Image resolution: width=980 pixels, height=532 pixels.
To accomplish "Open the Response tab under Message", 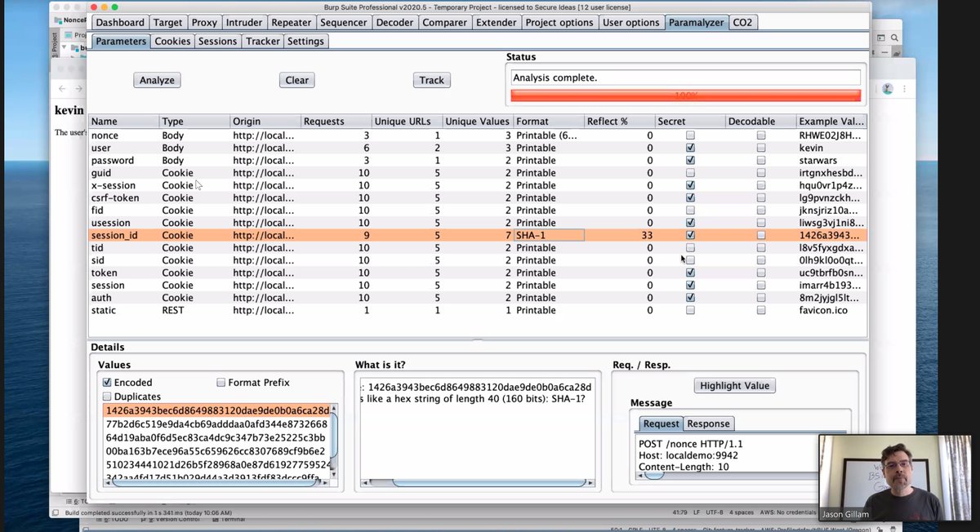I will (708, 423).
